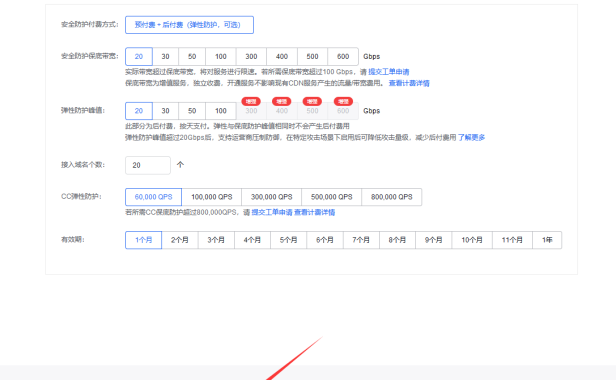The height and width of the screenshot is (380, 616).
Task: Open 查看计费详情 link under bandwidth note
Action: [409, 83]
